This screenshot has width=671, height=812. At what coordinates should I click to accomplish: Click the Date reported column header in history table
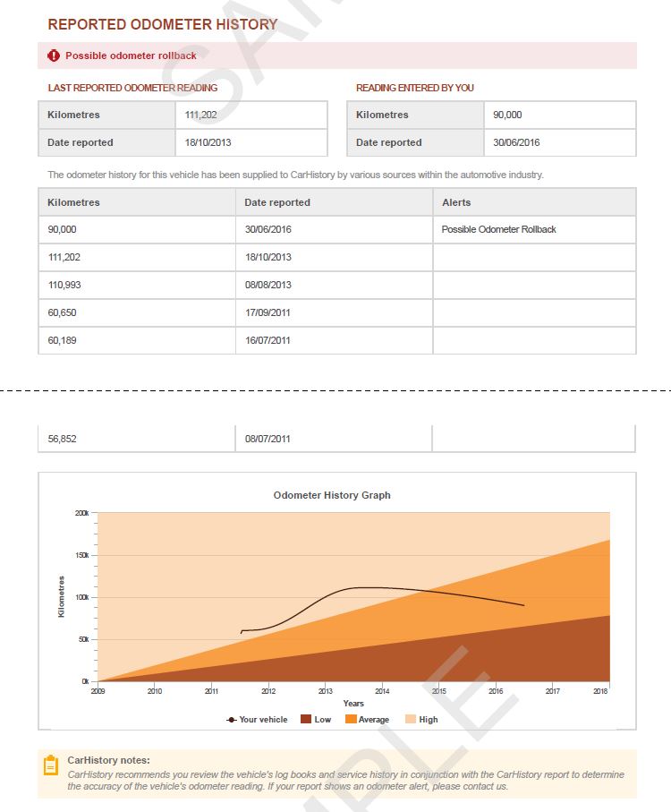click(x=277, y=202)
